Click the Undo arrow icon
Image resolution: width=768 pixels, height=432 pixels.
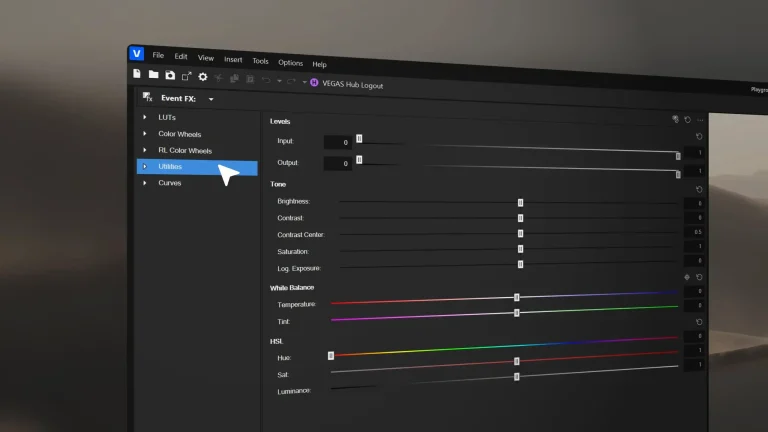266,80
